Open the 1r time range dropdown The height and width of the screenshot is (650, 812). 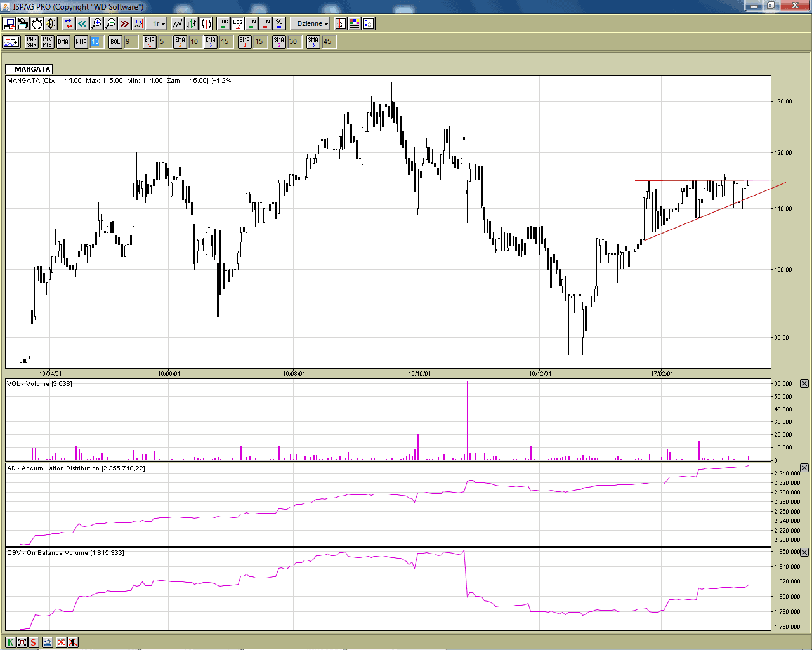158,23
